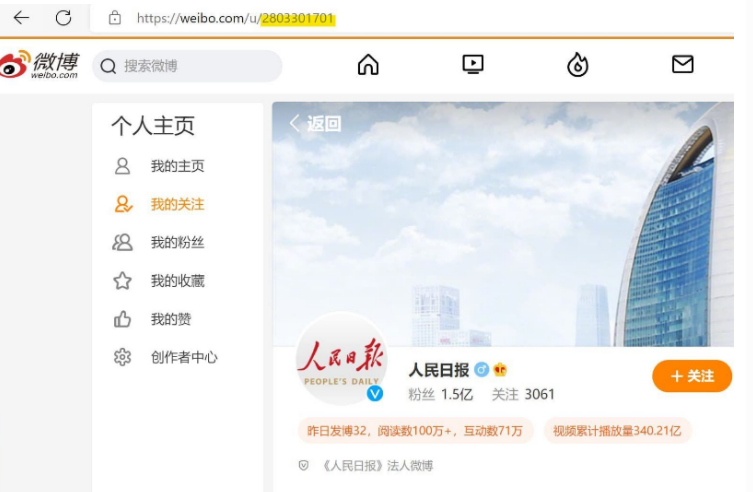The image size is (753, 492).
Task: Click the Weibo logo
Action: [x=39, y=64]
